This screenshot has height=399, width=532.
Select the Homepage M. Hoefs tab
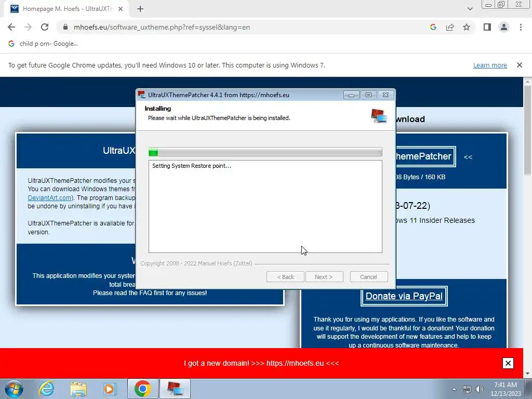66,9
